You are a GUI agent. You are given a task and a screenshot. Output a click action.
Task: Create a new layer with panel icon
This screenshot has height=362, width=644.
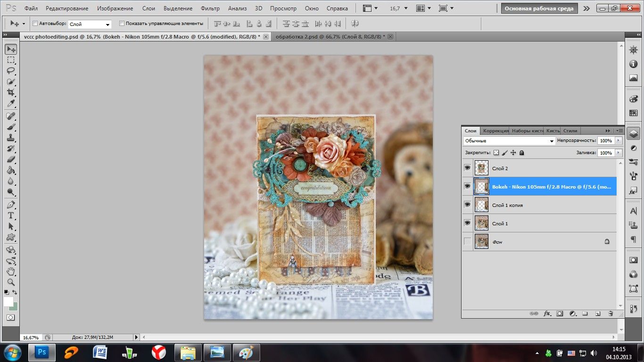[x=597, y=313]
